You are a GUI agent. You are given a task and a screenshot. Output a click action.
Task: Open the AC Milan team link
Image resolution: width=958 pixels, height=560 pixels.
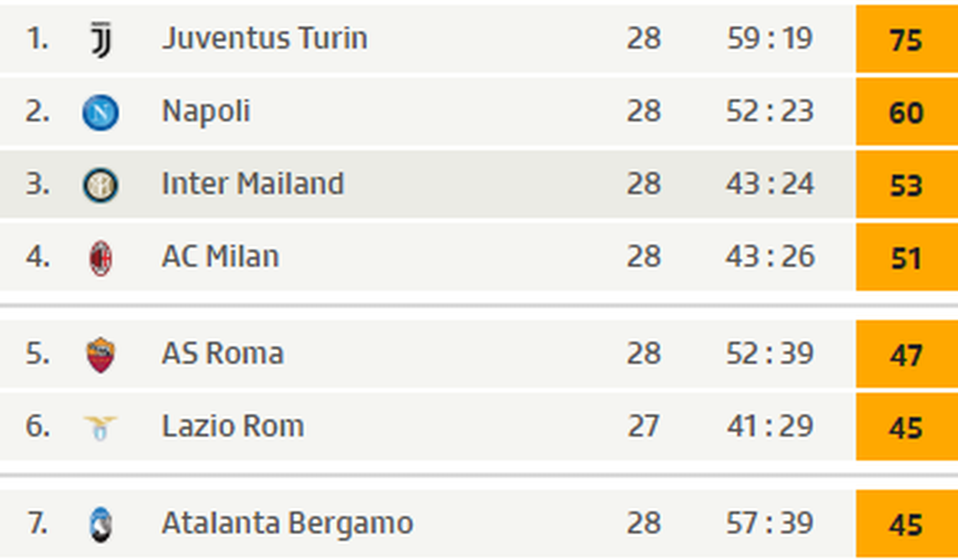pos(220,257)
